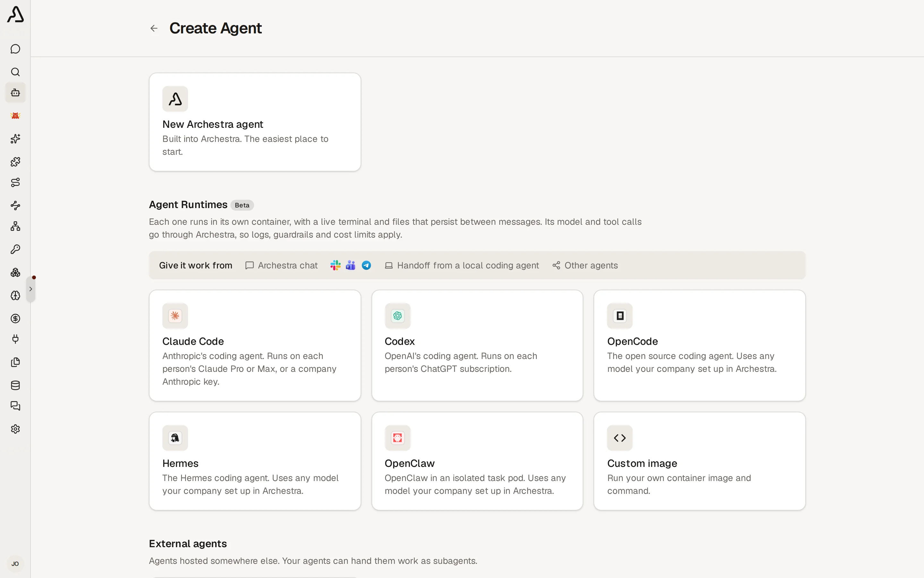
Task: Select the robot agents sidebar icon
Action: [x=15, y=92]
